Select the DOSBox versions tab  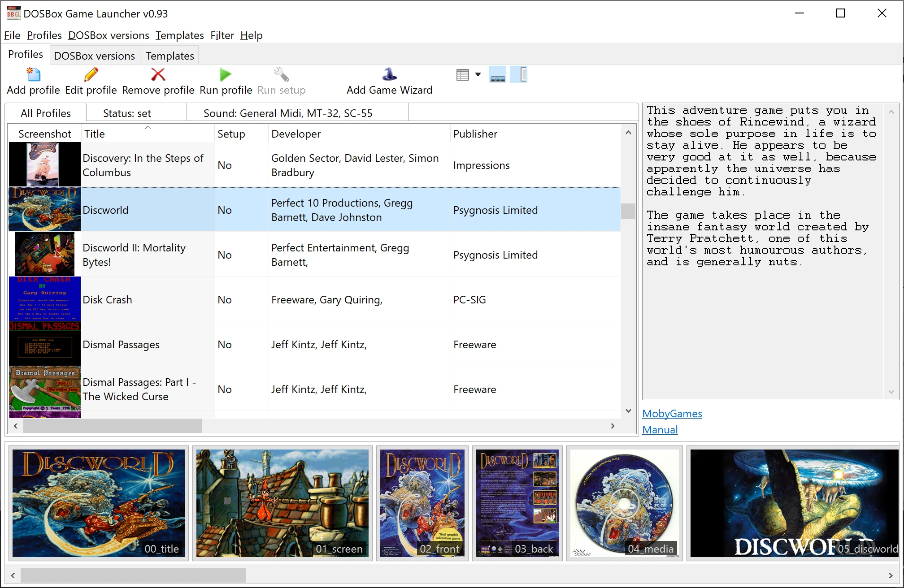(94, 55)
